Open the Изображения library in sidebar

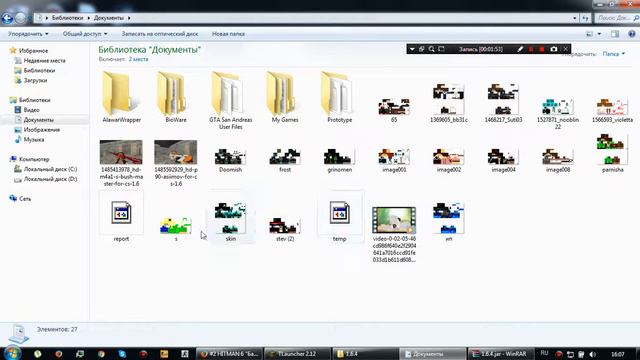click(42, 130)
